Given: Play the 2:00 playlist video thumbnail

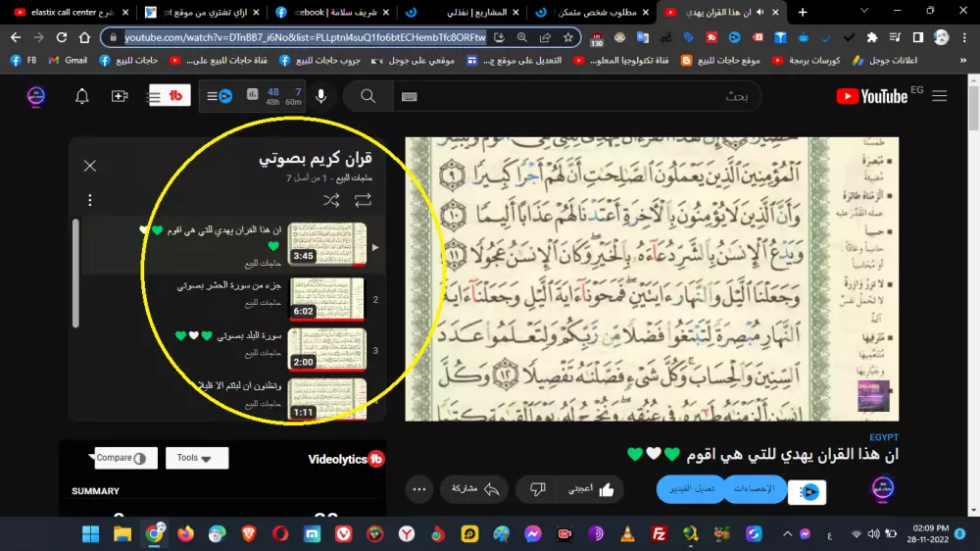Looking at the screenshot, I should (x=327, y=350).
